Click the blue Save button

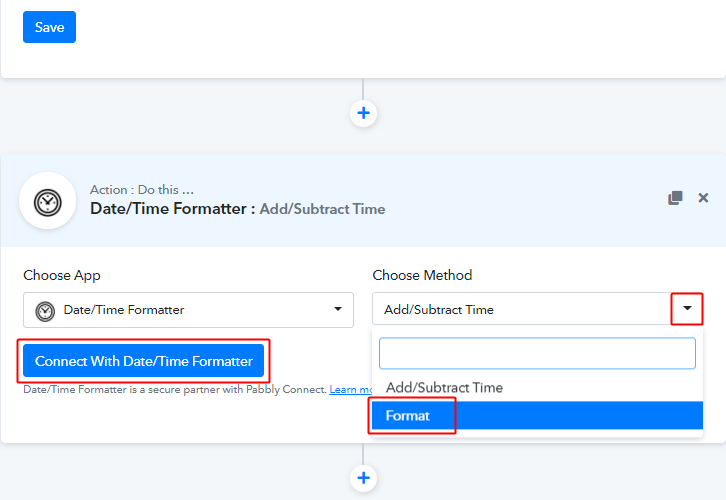(x=49, y=27)
